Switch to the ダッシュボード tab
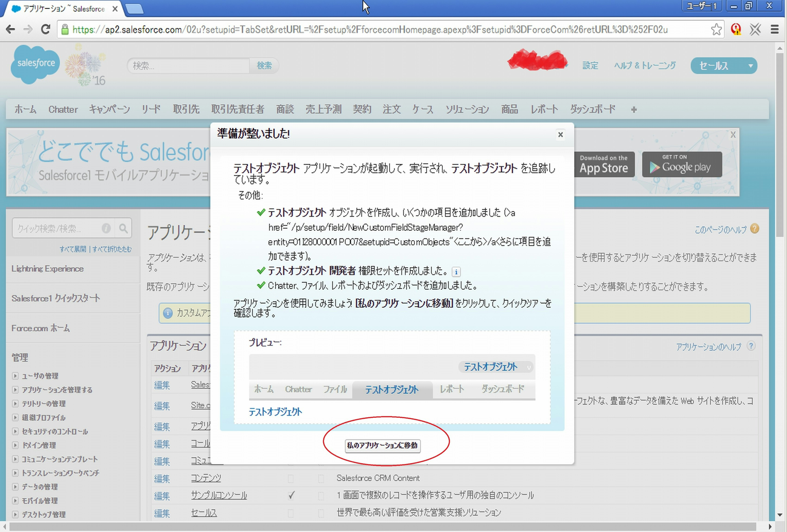 tap(592, 109)
